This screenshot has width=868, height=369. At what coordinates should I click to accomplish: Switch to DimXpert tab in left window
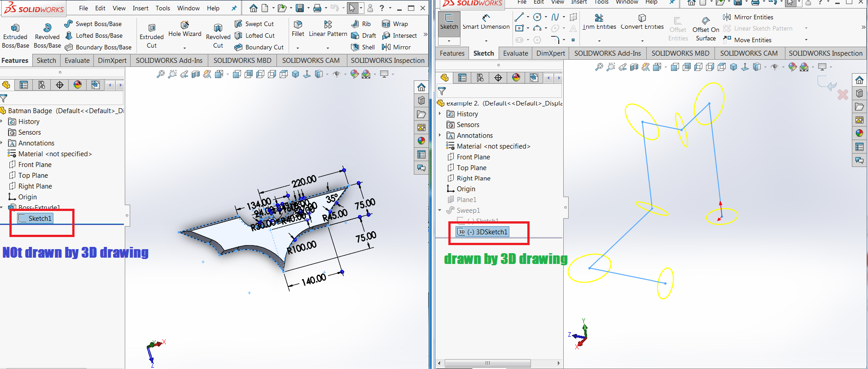point(112,60)
